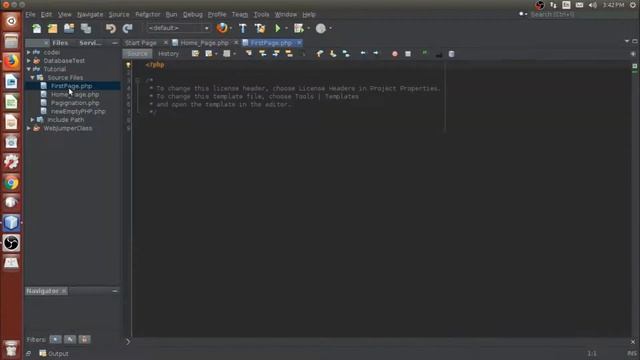Click Find Previous Occurrence icon

[x=262, y=53]
